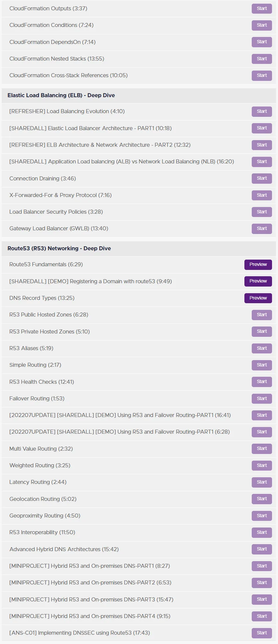Start the Weighted Routing lesson
Viewport: 278px width, 644px height.
(x=262, y=465)
